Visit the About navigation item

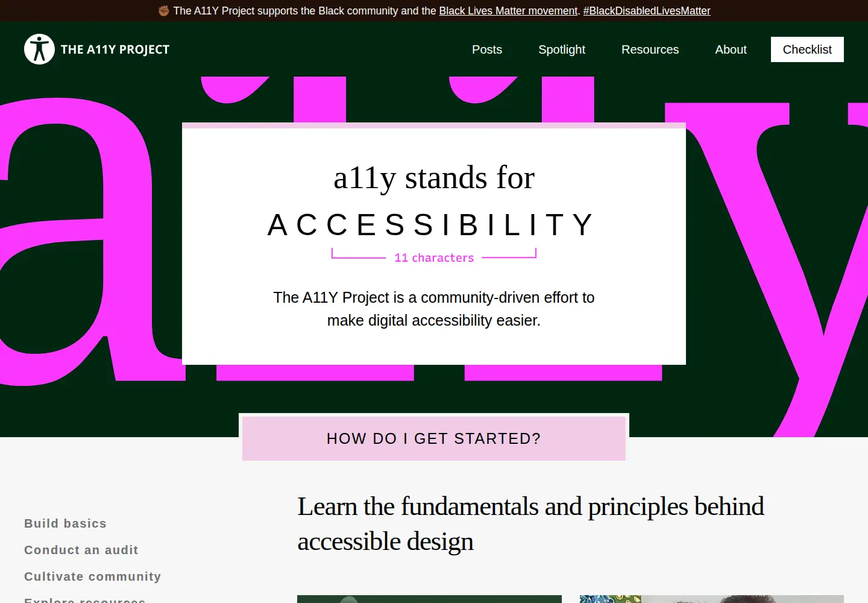pyautogui.click(x=731, y=49)
